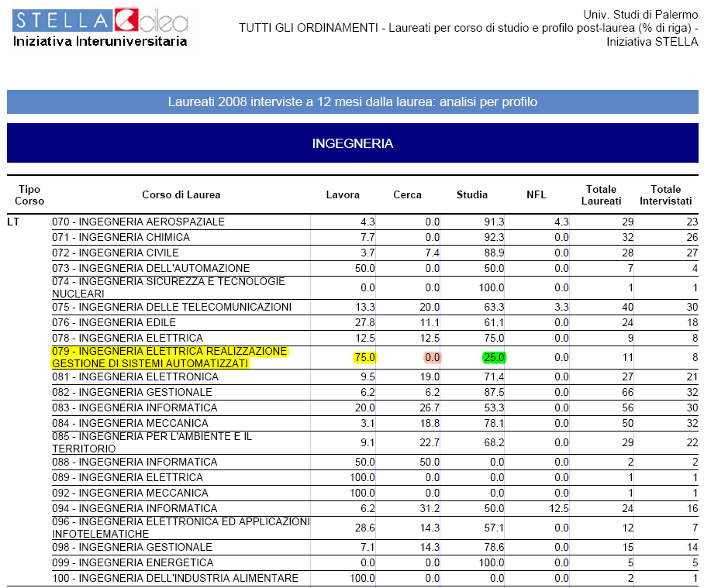Click Cerca value 31.2 for Informatica 094
This screenshot has width=704, height=588.
[x=430, y=509]
